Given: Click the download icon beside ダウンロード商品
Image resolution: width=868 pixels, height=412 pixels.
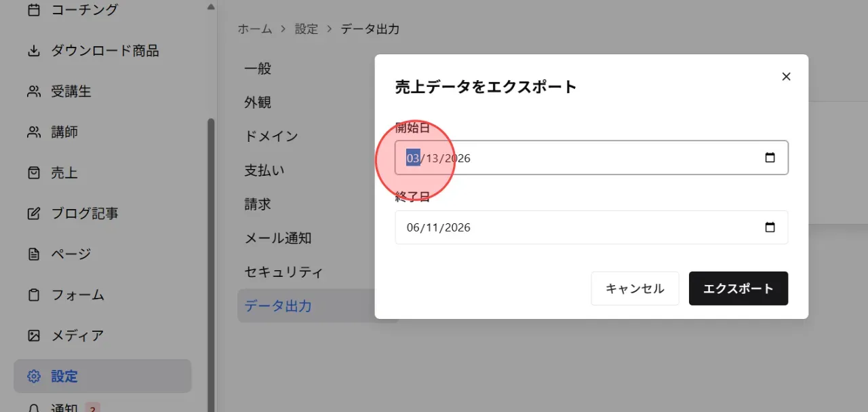Looking at the screenshot, I should point(34,51).
